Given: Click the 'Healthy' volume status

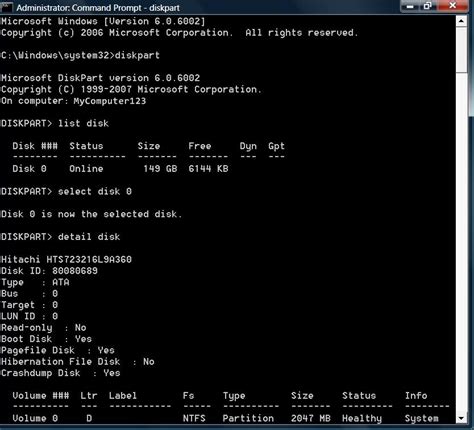Looking at the screenshot, I should pos(362,419).
